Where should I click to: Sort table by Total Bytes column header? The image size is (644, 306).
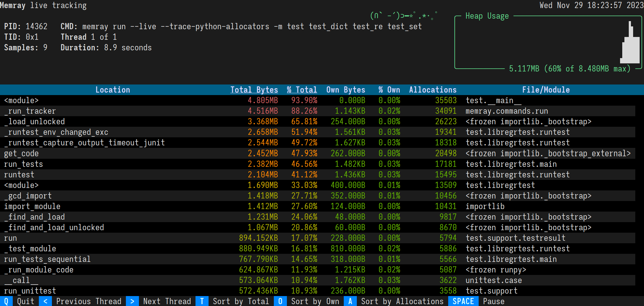[x=254, y=90]
